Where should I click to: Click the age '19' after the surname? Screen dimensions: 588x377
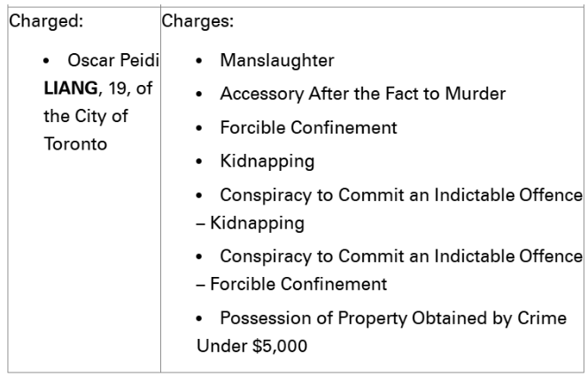118,88
